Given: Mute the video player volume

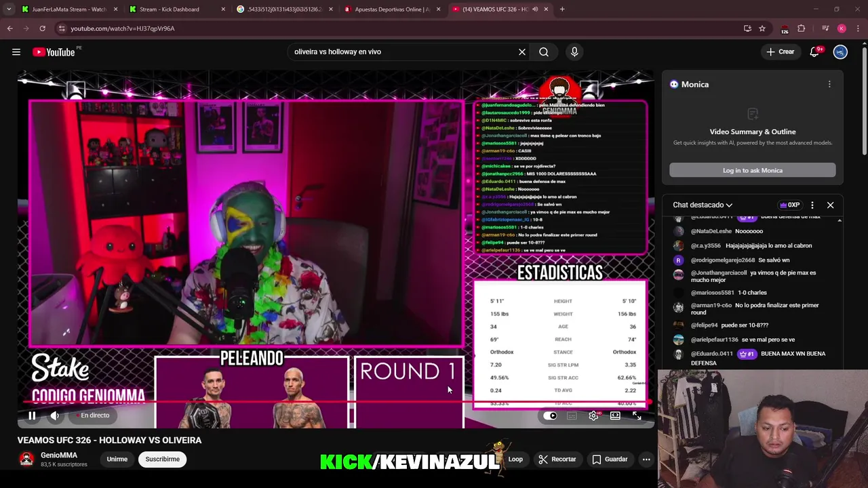Looking at the screenshot, I should click(x=55, y=415).
